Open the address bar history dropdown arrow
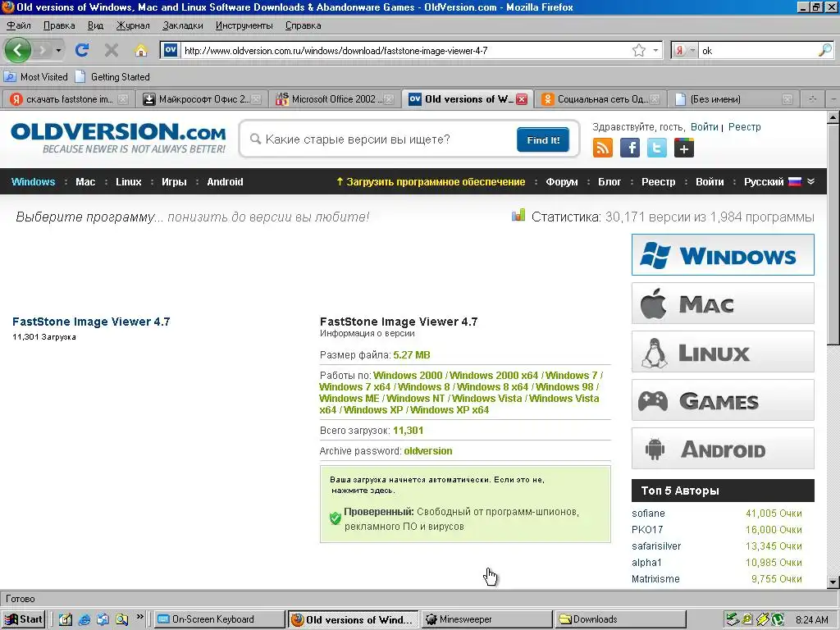Viewport: 840px width, 630px height. tap(655, 50)
